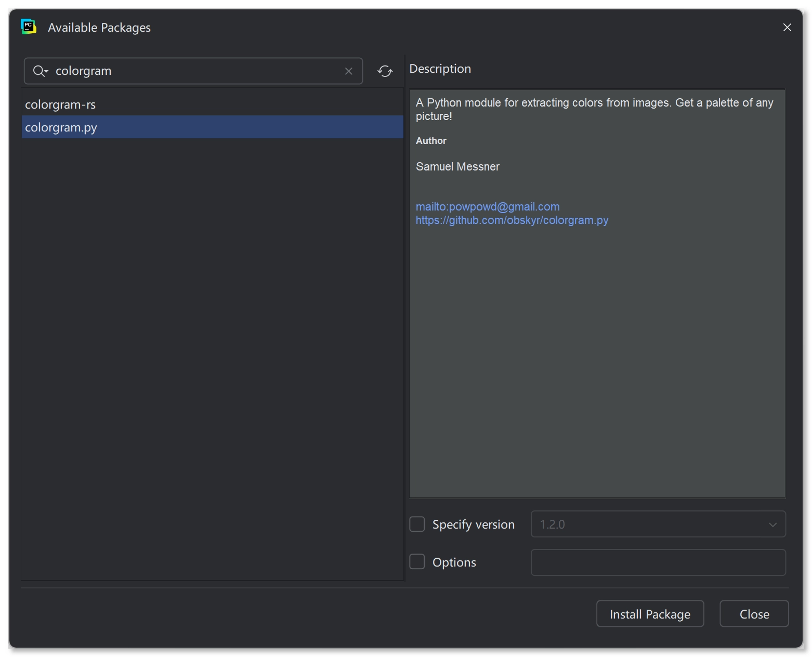Click into the Options text field
Viewport: 812px width, 657px height.
(x=658, y=562)
